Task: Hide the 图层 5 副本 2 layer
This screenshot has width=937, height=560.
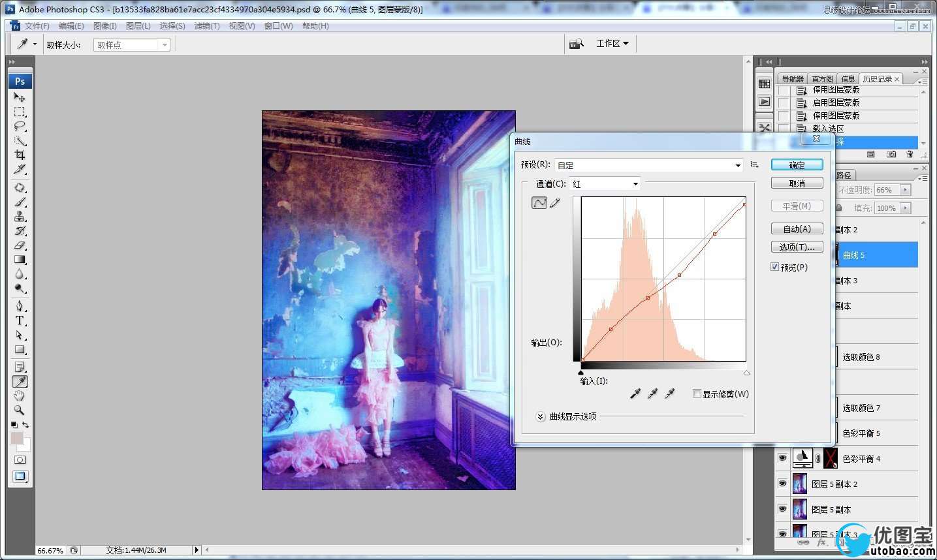Action: pyautogui.click(x=782, y=484)
